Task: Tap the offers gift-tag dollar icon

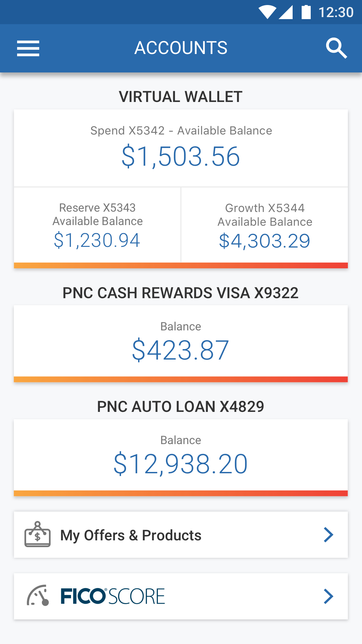Action: (38, 534)
